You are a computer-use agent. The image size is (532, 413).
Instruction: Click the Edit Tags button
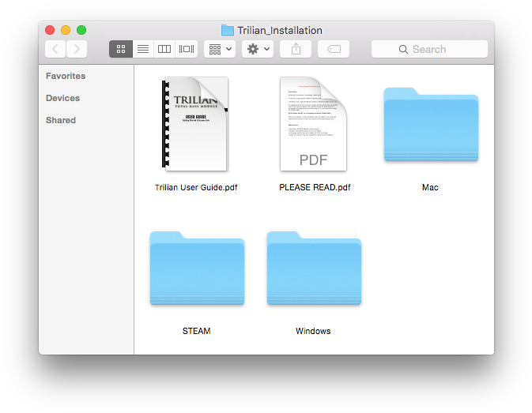click(x=334, y=49)
